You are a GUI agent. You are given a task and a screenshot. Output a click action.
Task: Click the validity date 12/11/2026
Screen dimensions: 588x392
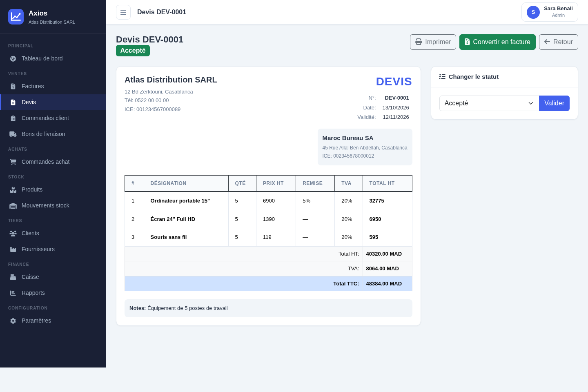[396, 117]
